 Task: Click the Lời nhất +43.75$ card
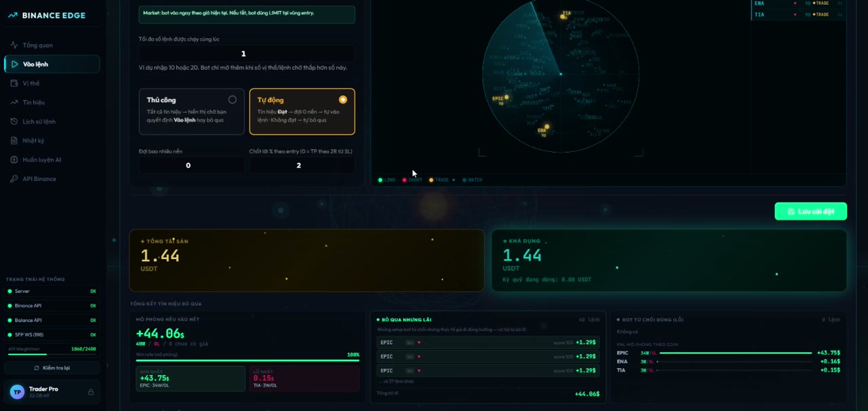pos(191,378)
